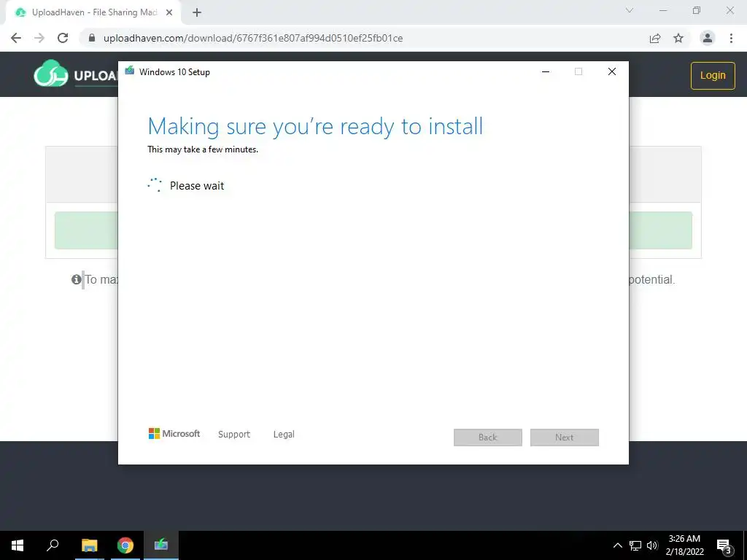
Task: Show hidden system tray icons
Action: tap(617, 545)
